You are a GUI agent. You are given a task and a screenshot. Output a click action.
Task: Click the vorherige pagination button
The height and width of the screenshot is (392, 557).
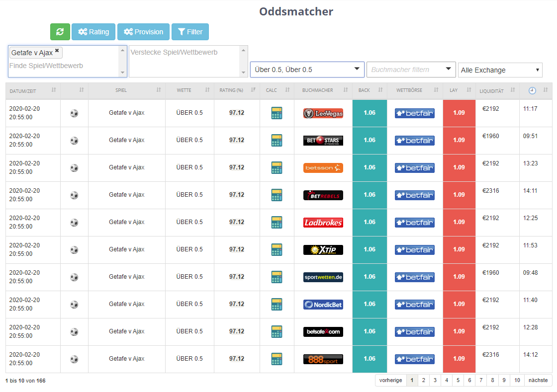point(391,380)
